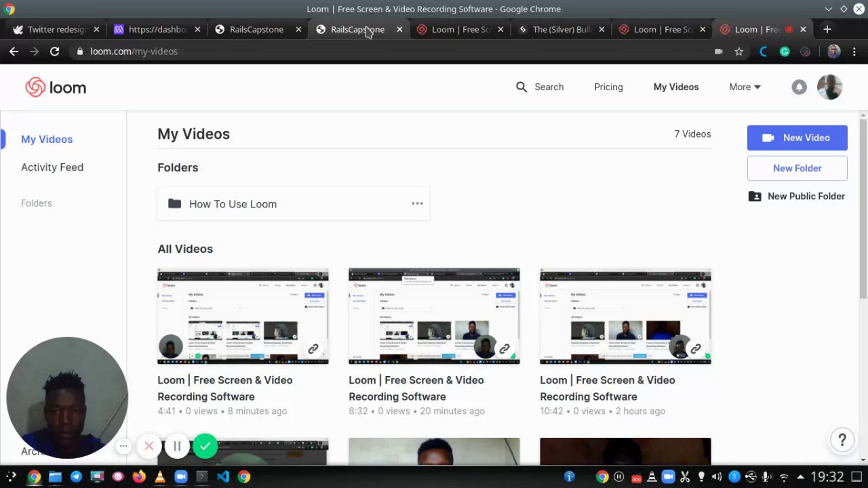The image size is (868, 488).
Task: Open Wi-Fi network menu in the system tray
Action: point(784,476)
